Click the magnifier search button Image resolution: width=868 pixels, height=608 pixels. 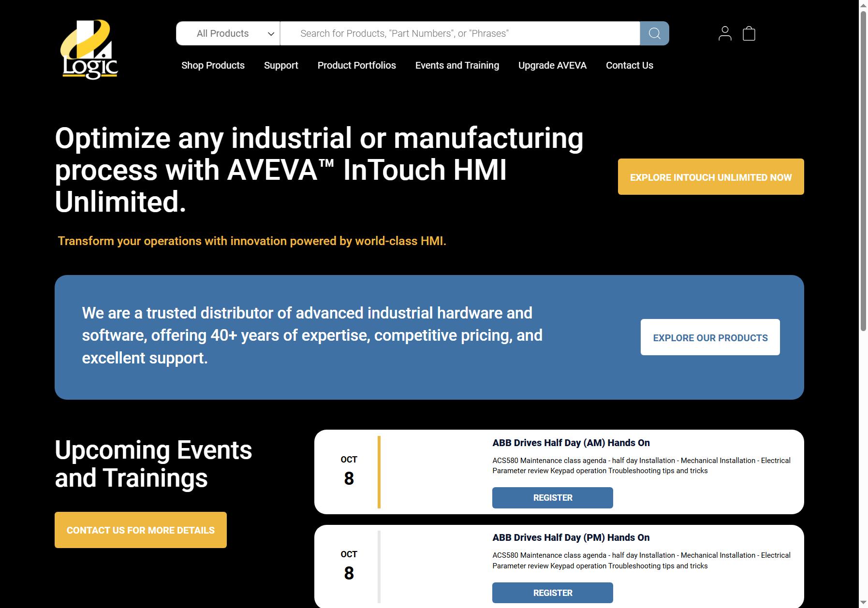coord(654,33)
